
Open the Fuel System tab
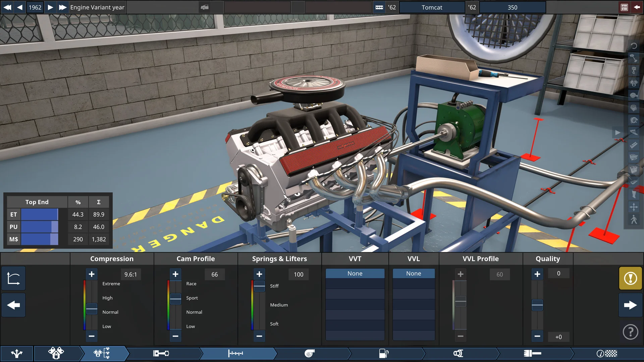tap(383, 353)
